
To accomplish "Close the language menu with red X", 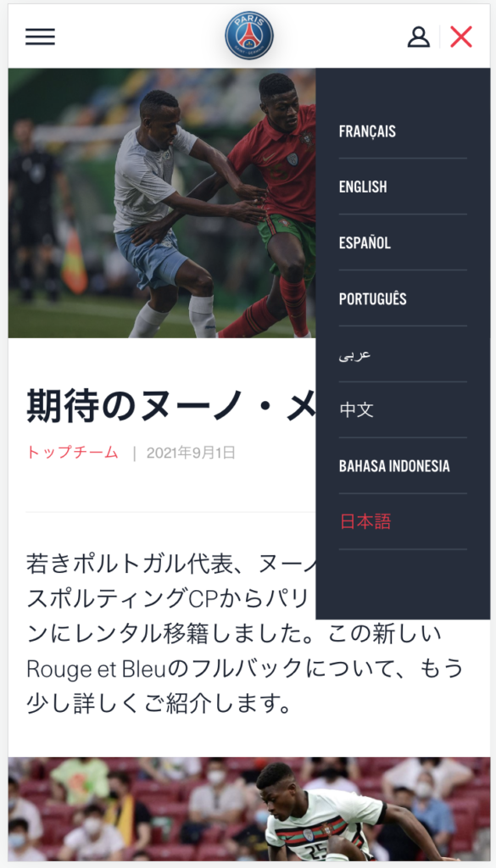I will point(460,36).
